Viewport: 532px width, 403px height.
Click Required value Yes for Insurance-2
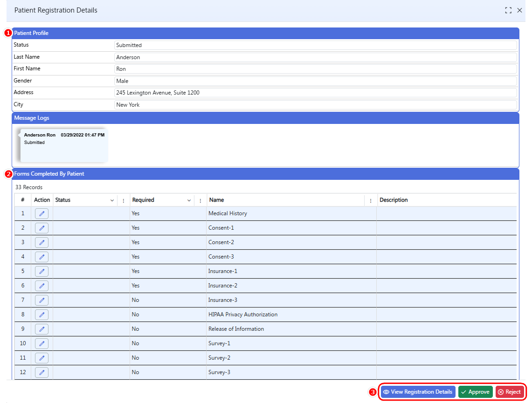click(135, 286)
